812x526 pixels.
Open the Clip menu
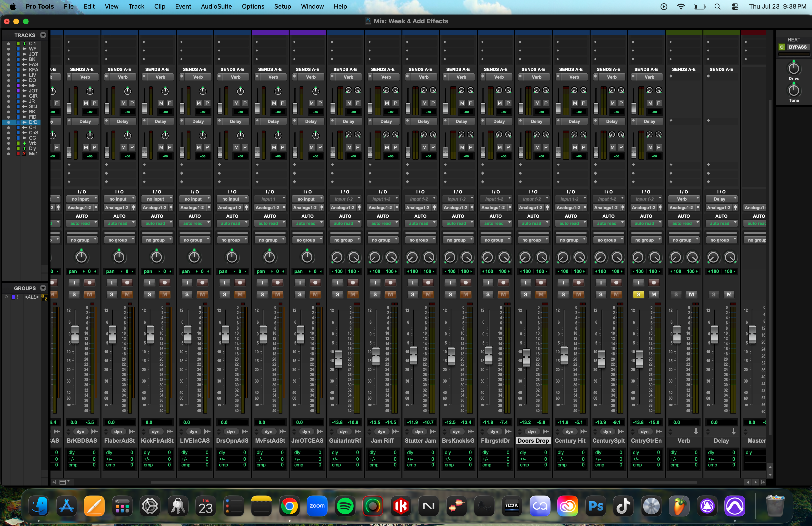159,6
